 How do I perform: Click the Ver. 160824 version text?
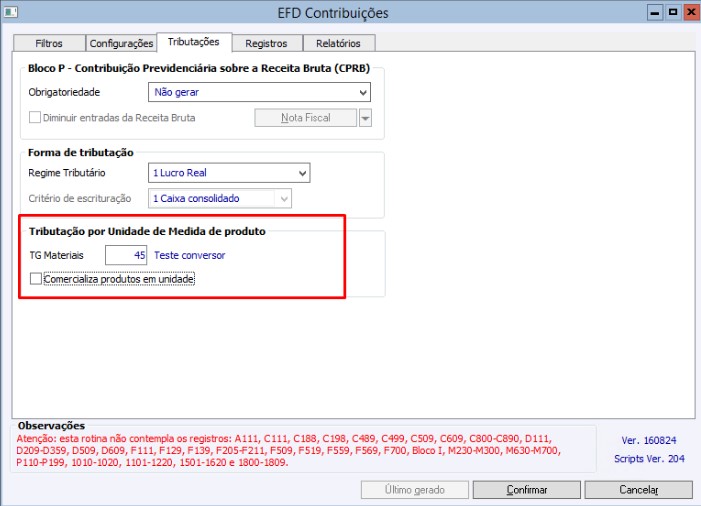[x=649, y=440]
